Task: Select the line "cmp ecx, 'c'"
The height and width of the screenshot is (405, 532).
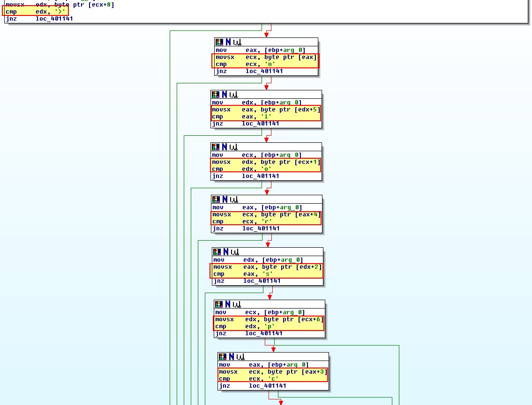Action: [249, 379]
